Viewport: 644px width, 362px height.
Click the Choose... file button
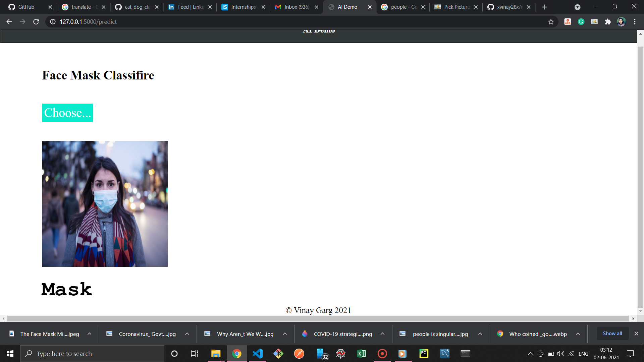tap(67, 113)
